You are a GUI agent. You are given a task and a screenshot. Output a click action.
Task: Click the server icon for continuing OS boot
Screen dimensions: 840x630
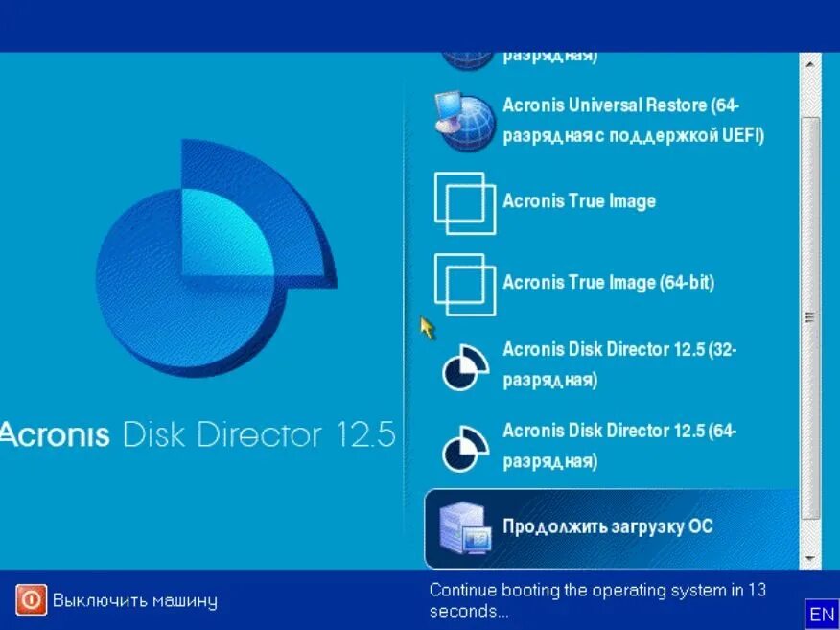(464, 528)
